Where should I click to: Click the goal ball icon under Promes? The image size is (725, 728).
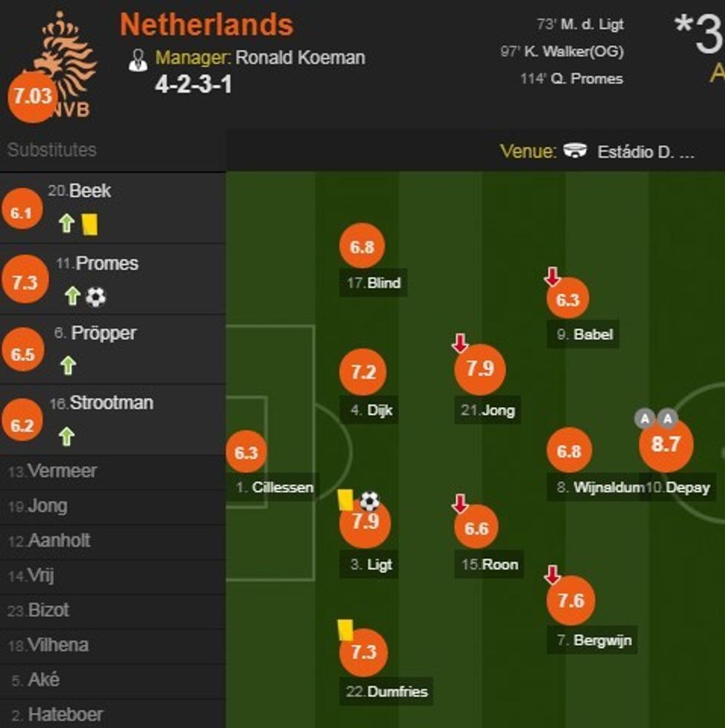(x=96, y=297)
